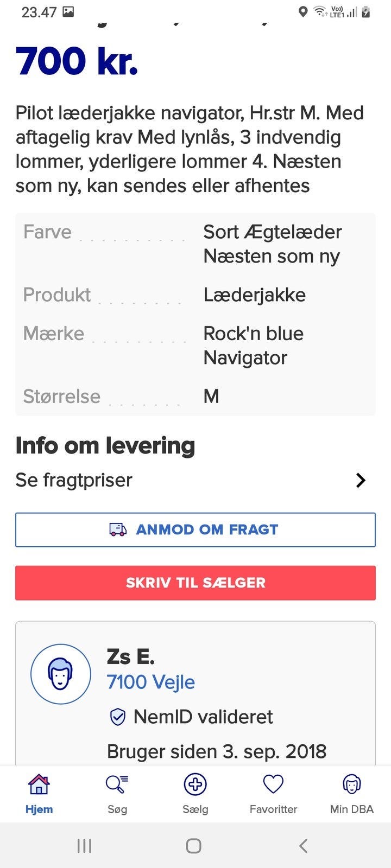Expand Se fragtpriser chevron arrow
The width and height of the screenshot is (391, 868).
361,480
